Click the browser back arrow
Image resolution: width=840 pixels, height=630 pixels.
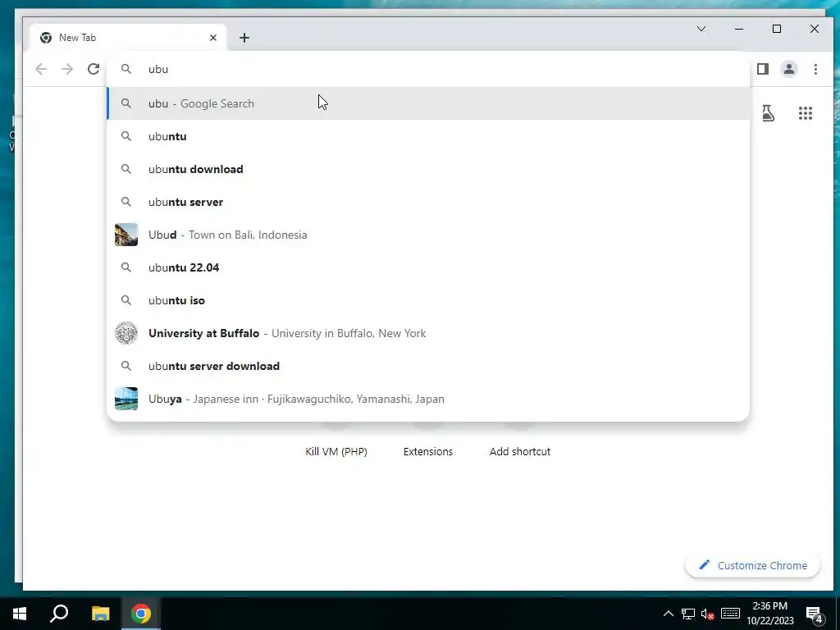coord(41,69)
